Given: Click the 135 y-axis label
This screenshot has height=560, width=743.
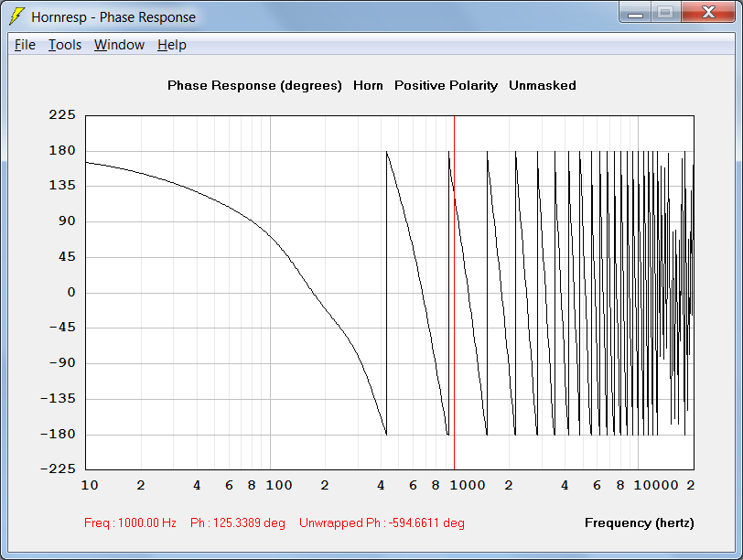Looking at the screenshot, I should click(62, 185).
